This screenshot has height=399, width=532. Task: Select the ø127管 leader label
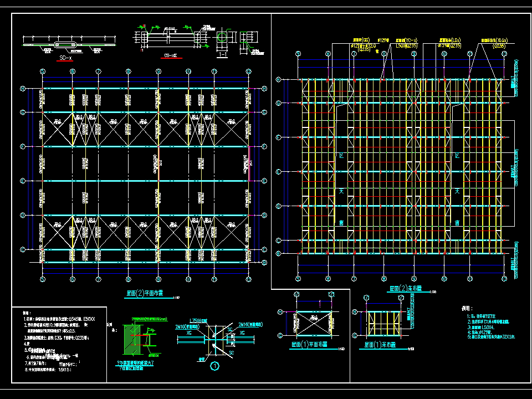[383, 40]
